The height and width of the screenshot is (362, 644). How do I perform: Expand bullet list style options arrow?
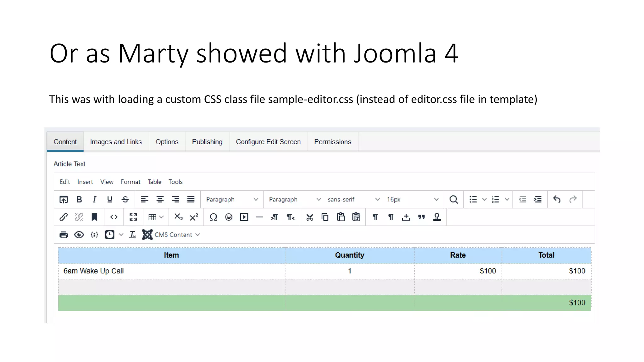coord(484,200)
